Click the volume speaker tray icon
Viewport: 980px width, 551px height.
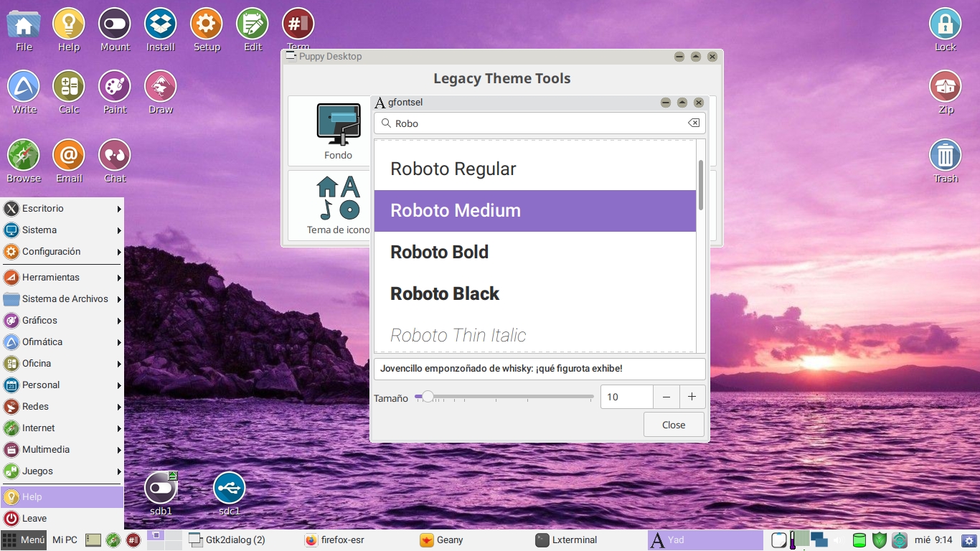click(x=837, y=540)
